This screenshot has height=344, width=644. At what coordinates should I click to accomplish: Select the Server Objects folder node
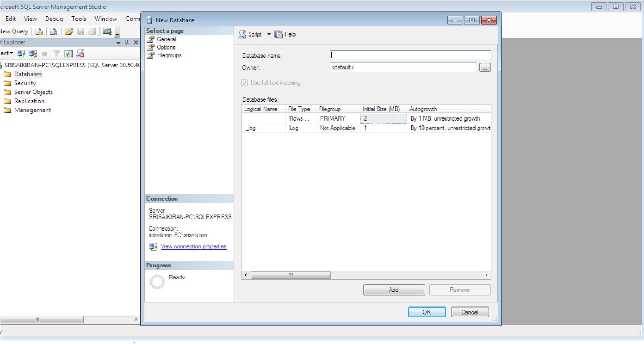click(x=33, y=92)
